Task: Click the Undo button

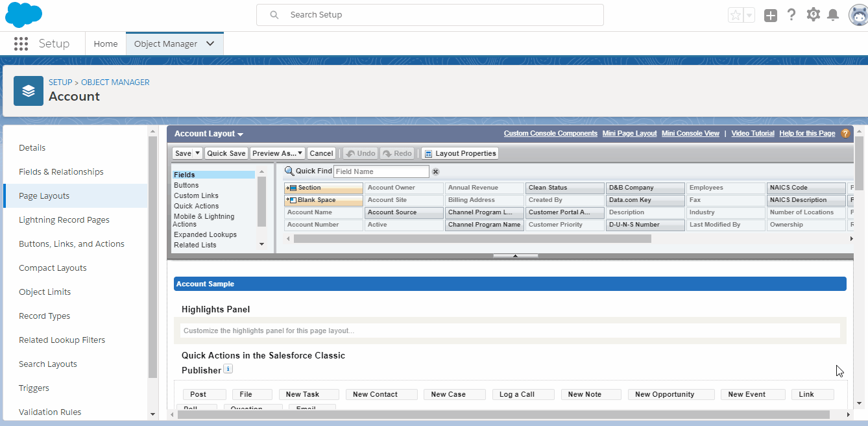Action: pos(361,153)
